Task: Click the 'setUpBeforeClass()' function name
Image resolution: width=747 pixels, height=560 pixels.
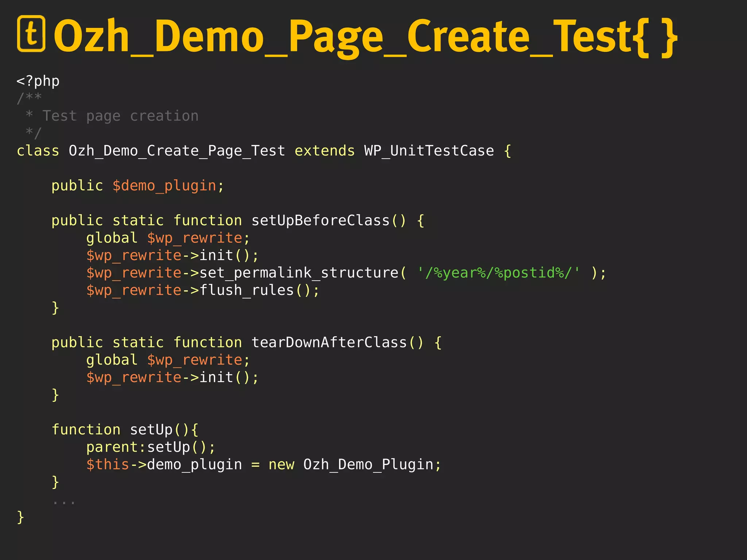Action: click(x=329, y=221)
